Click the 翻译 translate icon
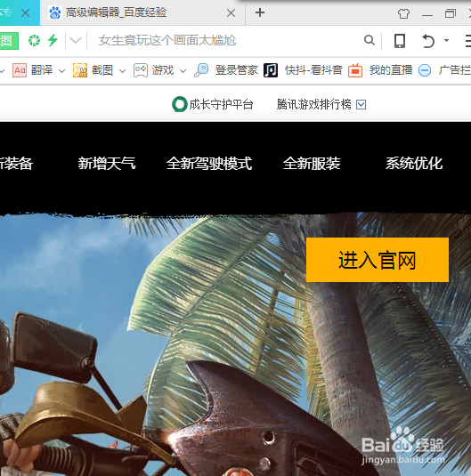 [x=20, y=70]
